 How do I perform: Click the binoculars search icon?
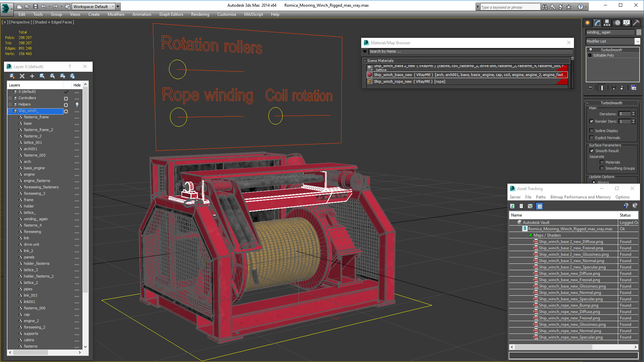click(x=545, y=7)
